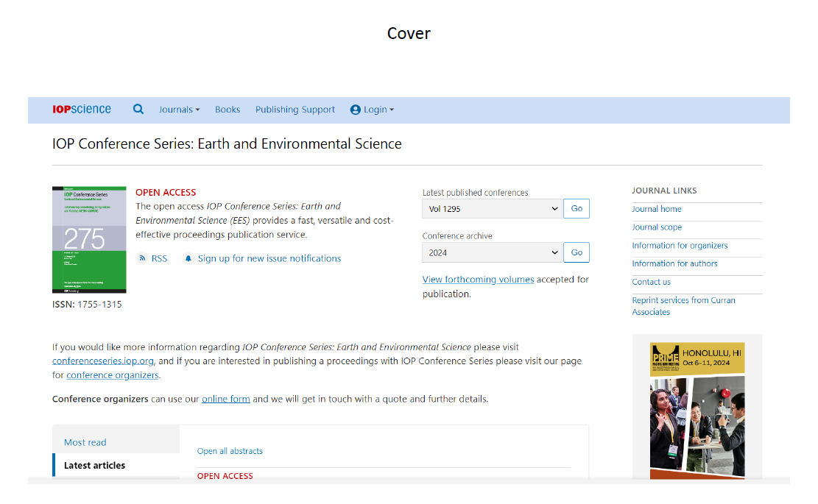Click the JOURNAL LINKS heading
The image size is (818, 504).
click(x=664, y=191)
